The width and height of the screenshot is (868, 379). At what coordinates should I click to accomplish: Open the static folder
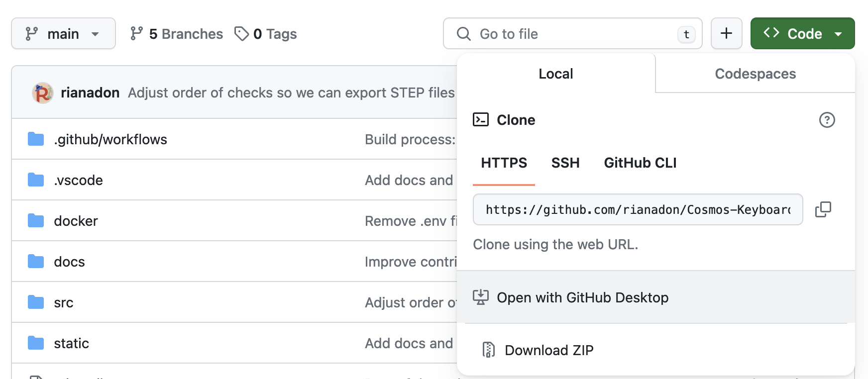(x=71, y=343)
